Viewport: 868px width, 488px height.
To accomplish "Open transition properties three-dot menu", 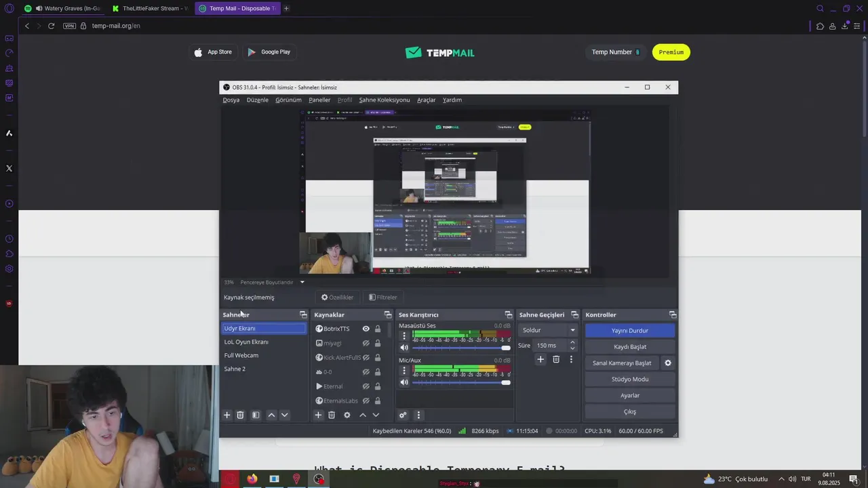I will click(x=571, y=359).
